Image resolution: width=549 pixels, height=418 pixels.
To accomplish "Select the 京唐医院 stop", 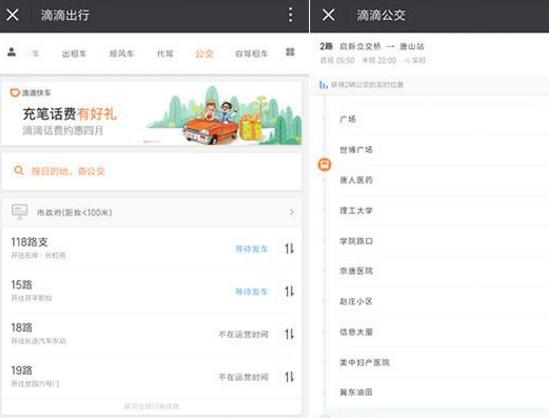I will point(356,271).
